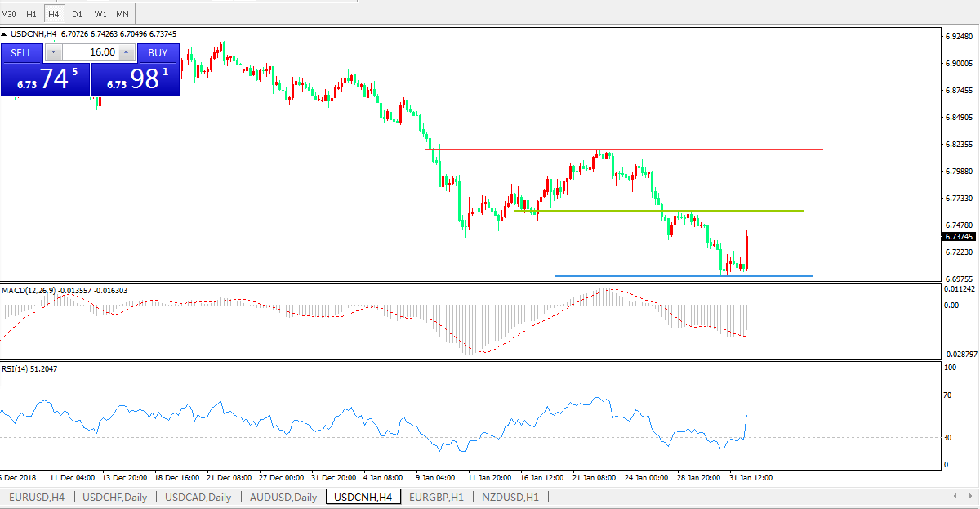Collapse the one-click trading panel triangle
The width and height of the screenshot is (980, 509).
pyautogui.click(x=4, y=34)
